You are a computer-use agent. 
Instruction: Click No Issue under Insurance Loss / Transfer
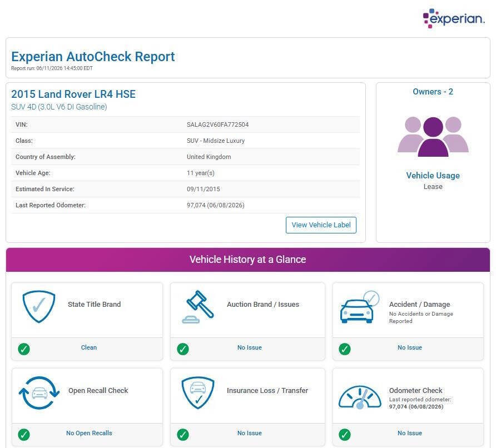tap(250, 433)
